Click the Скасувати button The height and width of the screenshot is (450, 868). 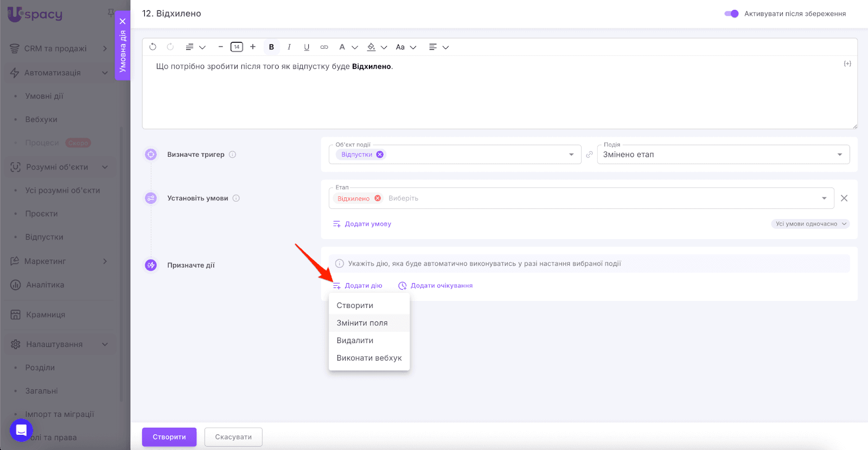tap(233, 437)
